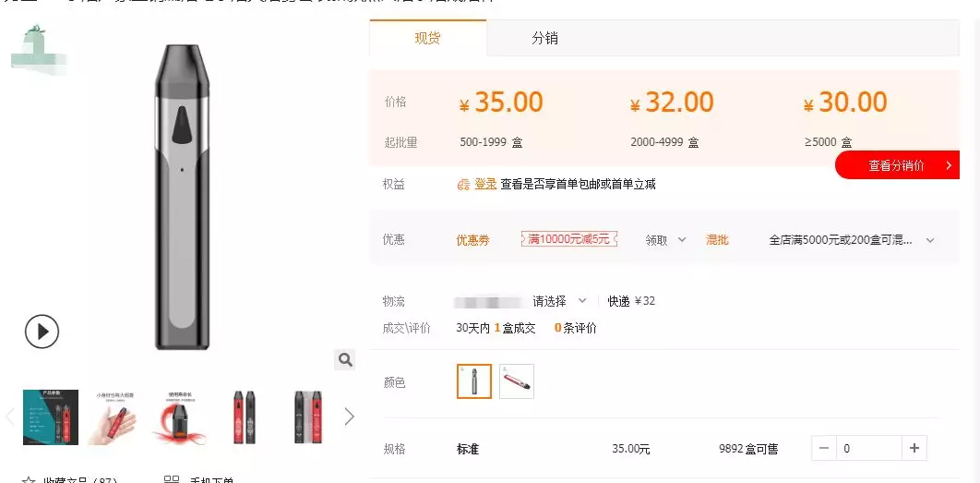Click the 标准 specification label
This screenshot has height=483, width=980.
[x=468, y=449]
